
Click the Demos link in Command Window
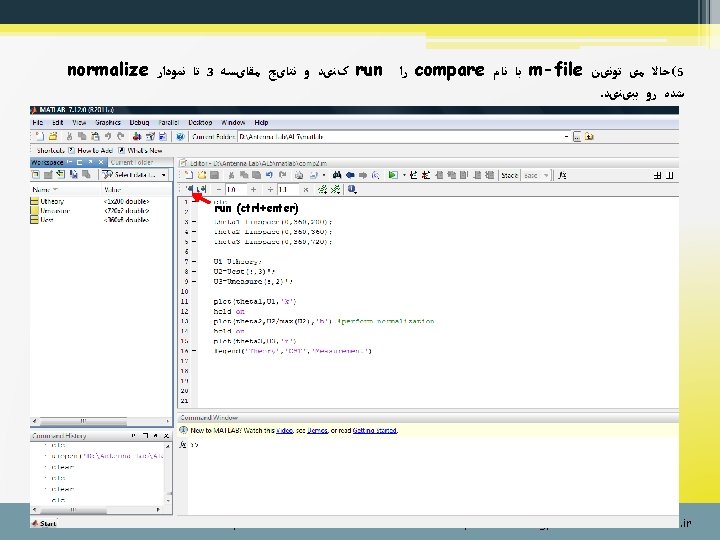click(x=317, y=430)
